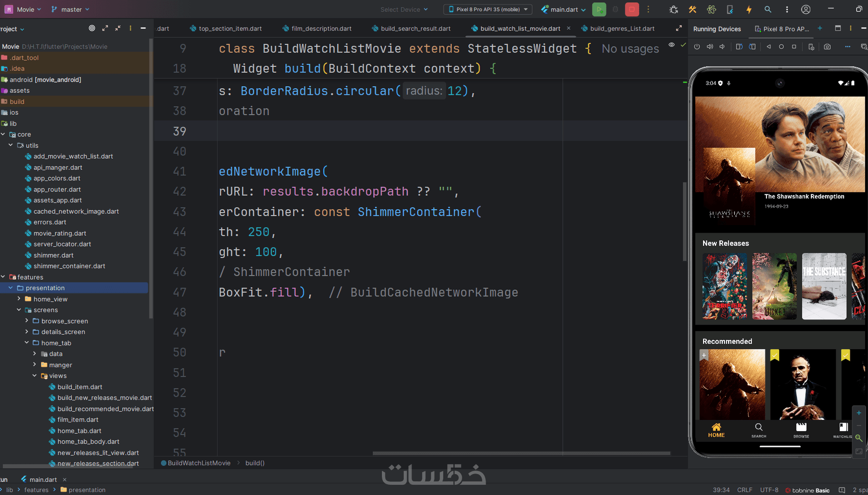Viewport: 868px width, 495px height.
Task: Collapse the utils folder in the tree
Action: [11, 145]
